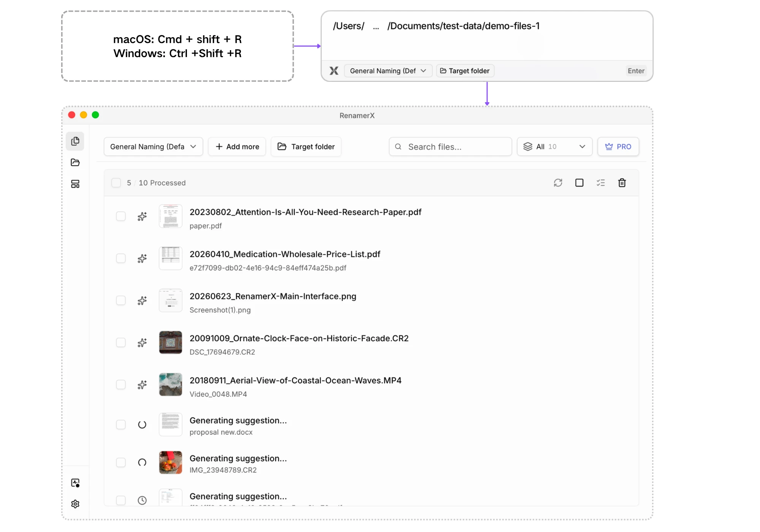This screenshot has width=760, height=532.
Task: Click the trash icon in list header
Action: coord(622,183)
